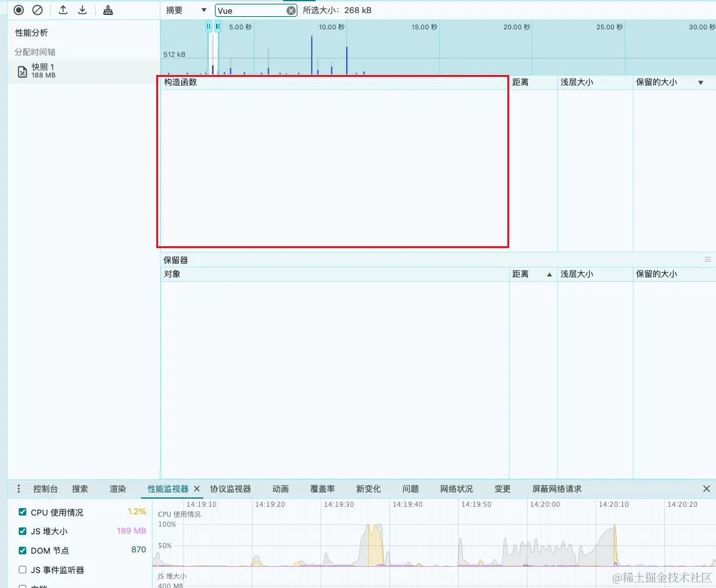Sort by 构造函数 column header
The height and width of the screenshot is (588, 716).
pos(335,82)
